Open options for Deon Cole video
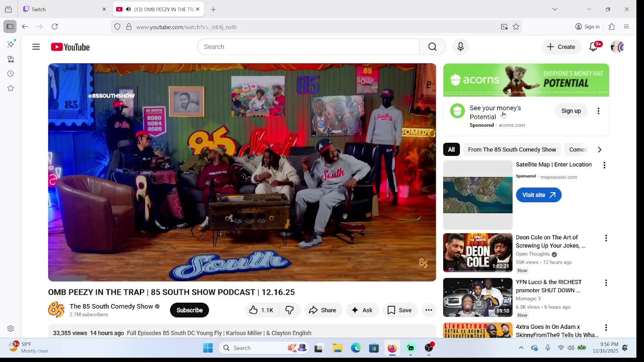This screenshot has width=644, height=362. [x=606, y=238]
